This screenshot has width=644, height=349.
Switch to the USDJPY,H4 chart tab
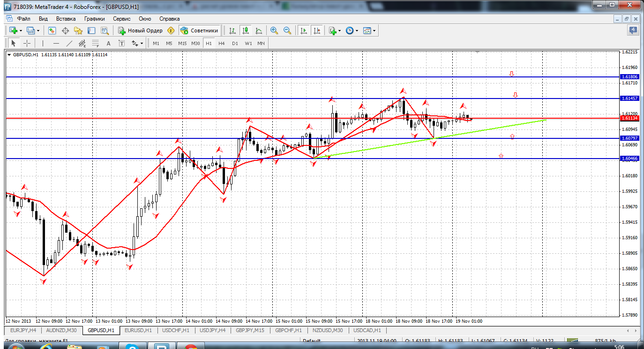pyautogui.click(x=213, y=330)
